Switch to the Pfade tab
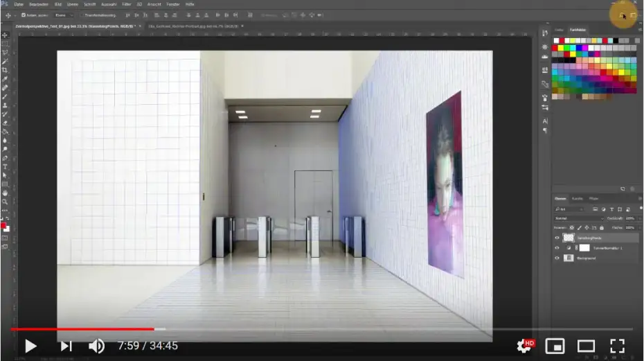Screen dimensions: 644x361 coord(594,199)
